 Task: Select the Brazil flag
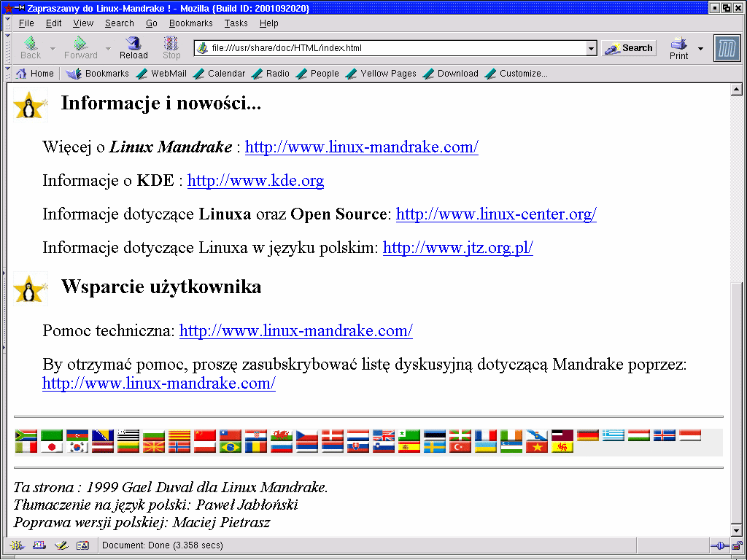click(x=230, y=447)
